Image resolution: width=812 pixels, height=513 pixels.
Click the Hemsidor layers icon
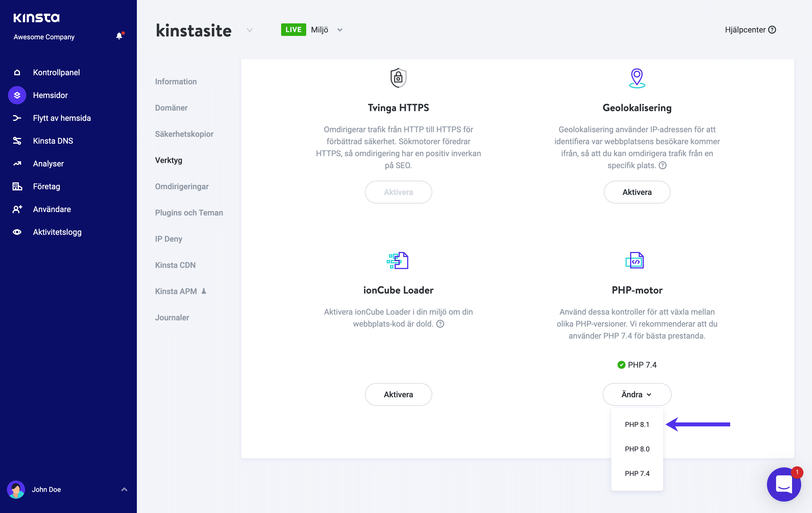click(x=17, y=95)
